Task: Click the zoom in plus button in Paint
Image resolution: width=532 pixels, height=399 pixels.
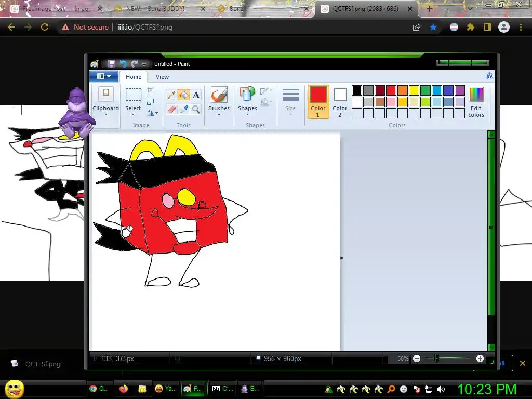Action: pyautogui.click(x=480, y=358)
